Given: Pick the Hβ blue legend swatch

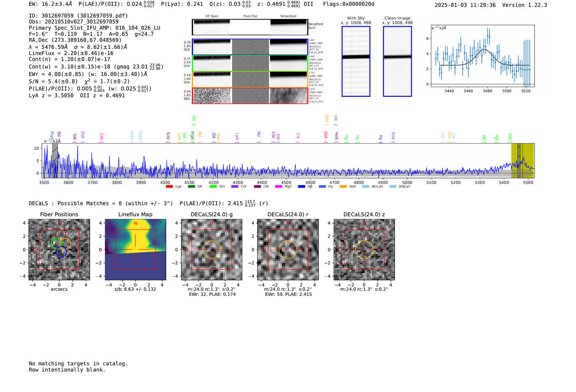Looking at the screenshot, I should [x=302, y=186].
